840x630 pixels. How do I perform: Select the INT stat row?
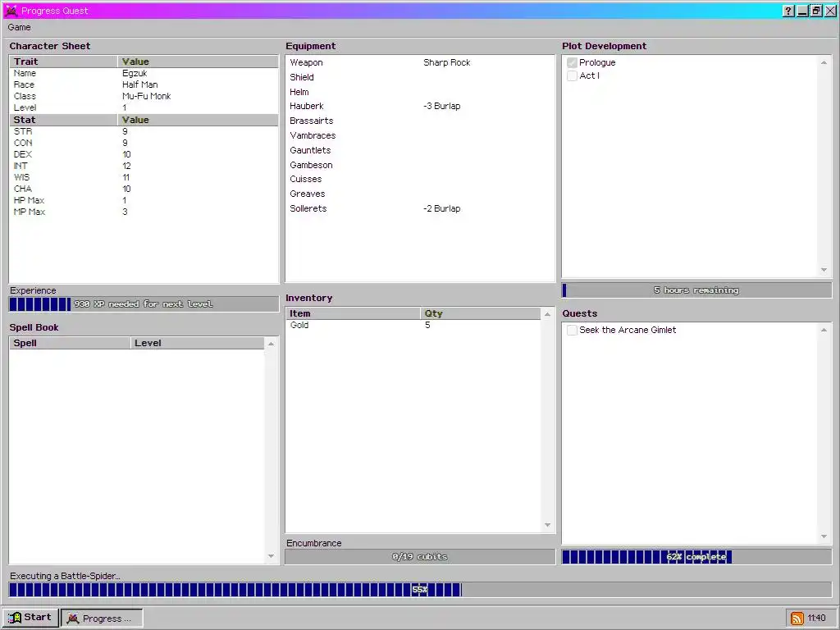point(144,166)
